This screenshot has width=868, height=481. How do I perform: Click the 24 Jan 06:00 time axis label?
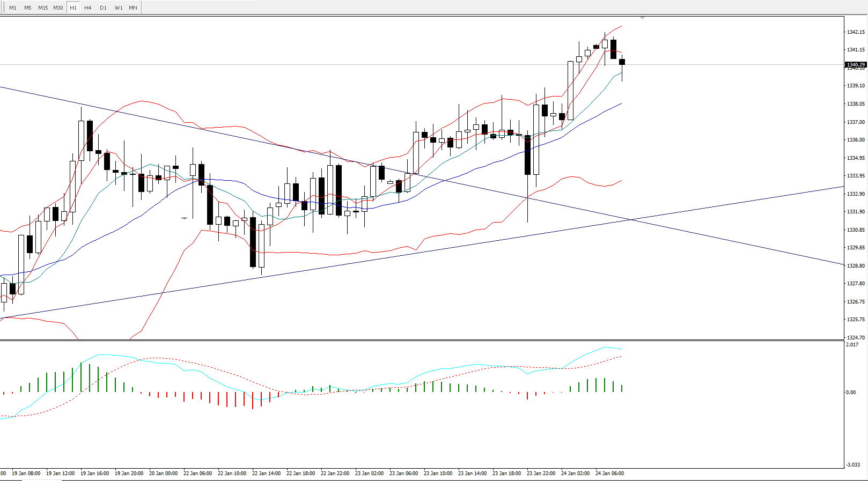coord(609,473)
